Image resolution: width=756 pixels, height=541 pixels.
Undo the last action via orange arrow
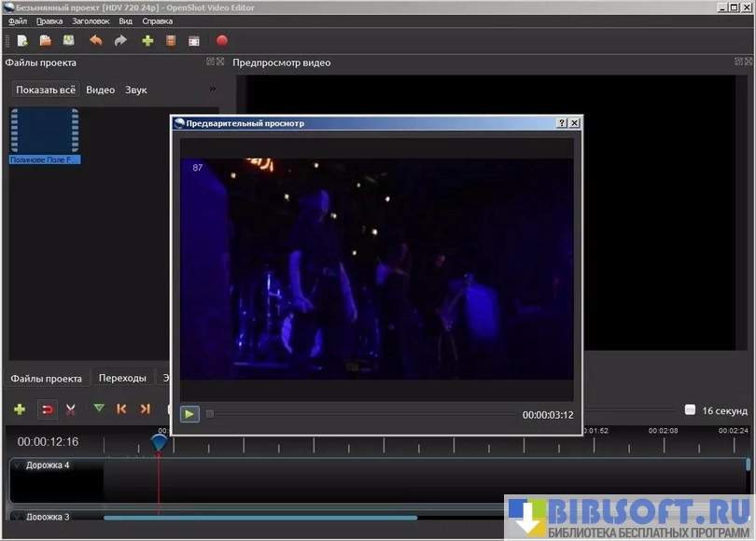tap(95, 41)
